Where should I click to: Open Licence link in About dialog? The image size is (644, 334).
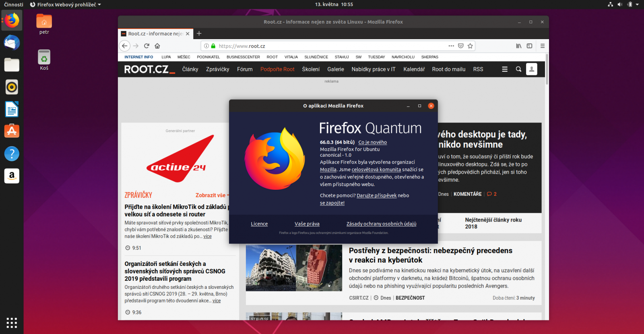click(259, 224)
